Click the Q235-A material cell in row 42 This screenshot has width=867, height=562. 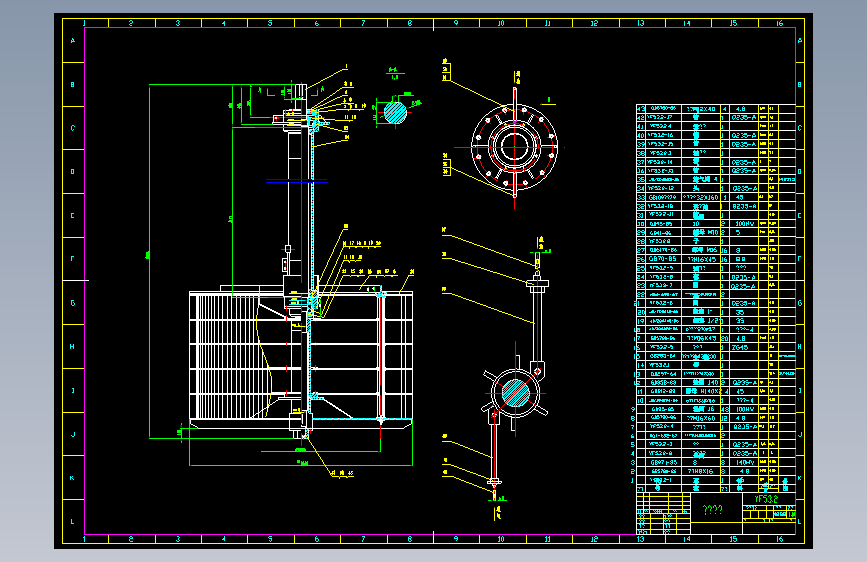(744, 117)
